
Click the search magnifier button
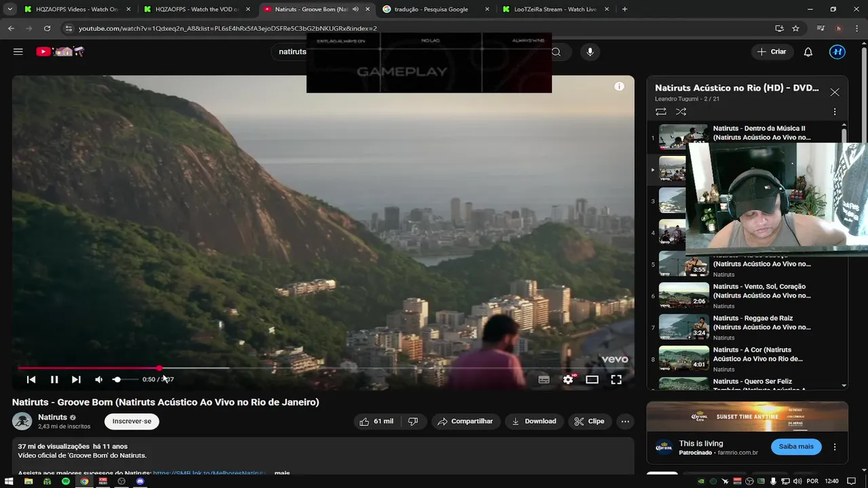[x=556, y=52]
